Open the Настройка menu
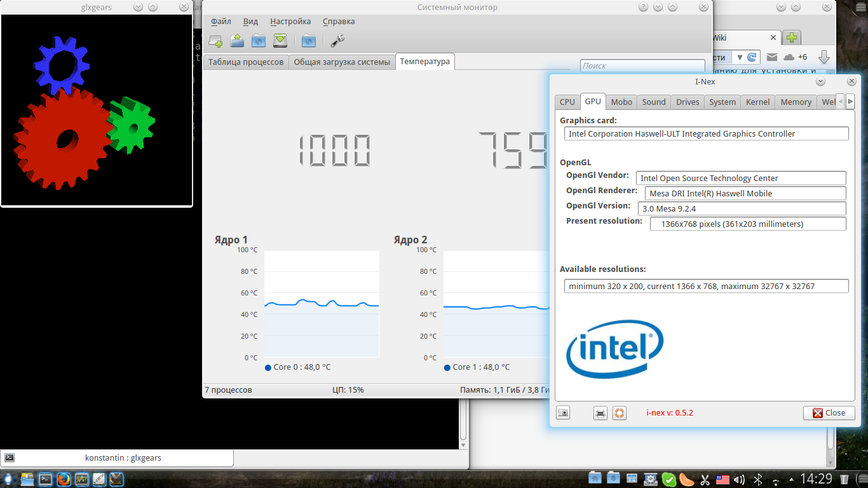Screen dimensions: 868x488 point(290,22)
